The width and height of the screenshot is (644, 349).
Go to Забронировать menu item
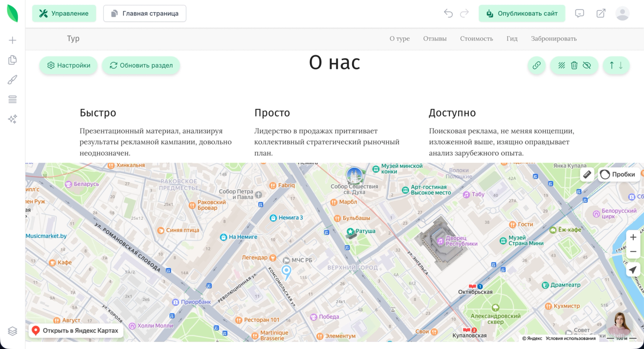click(x=554, y=39)
